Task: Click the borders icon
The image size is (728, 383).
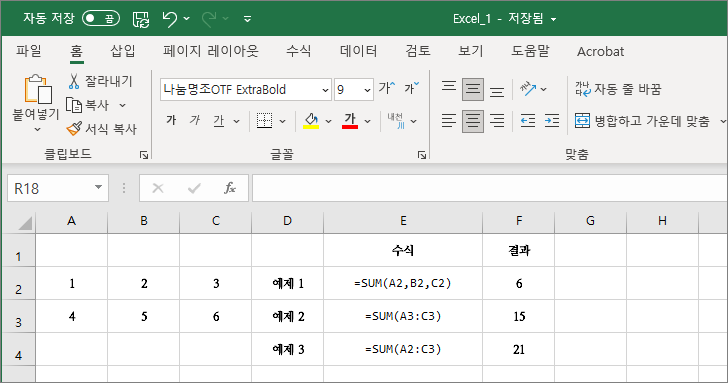Action: (265, 121)
